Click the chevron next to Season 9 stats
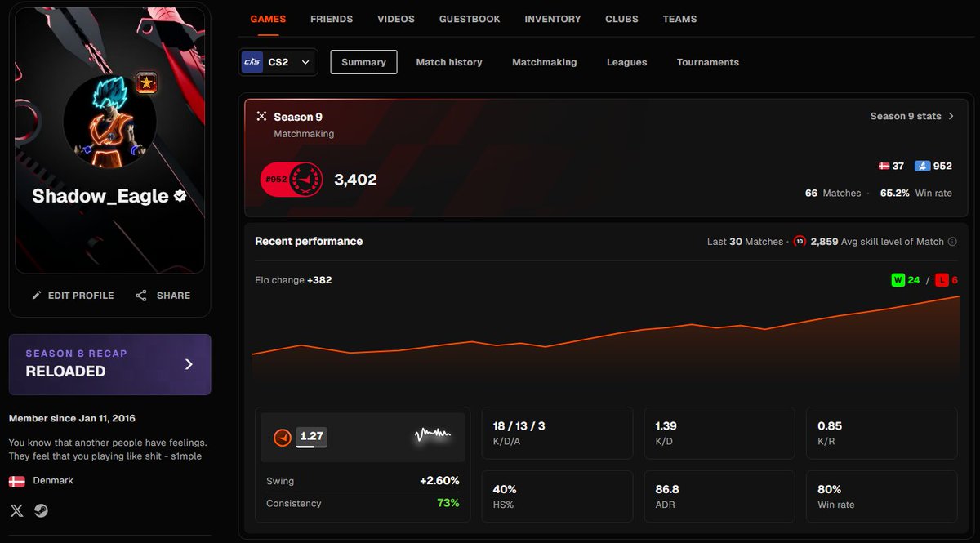The image size is (980, 543). pos(951,116)
